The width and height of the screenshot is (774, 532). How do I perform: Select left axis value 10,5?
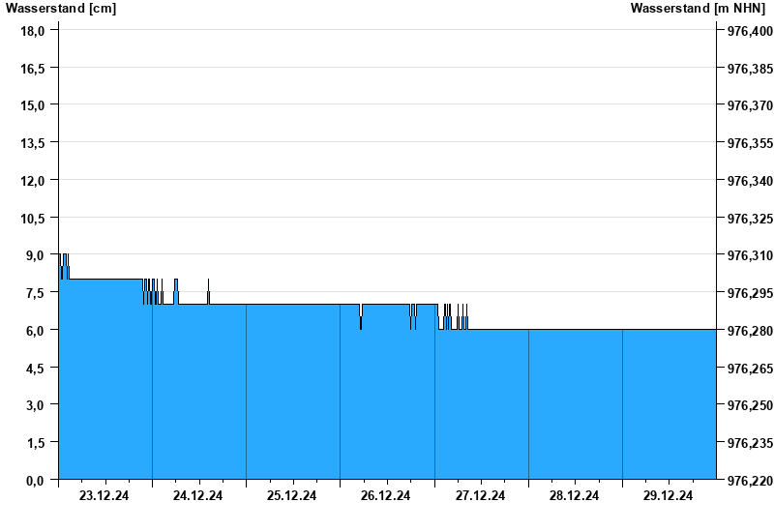[33, 219]
